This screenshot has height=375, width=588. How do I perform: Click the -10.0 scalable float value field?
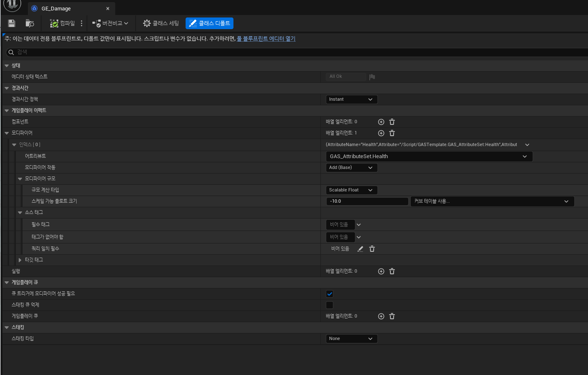point(367,201)
